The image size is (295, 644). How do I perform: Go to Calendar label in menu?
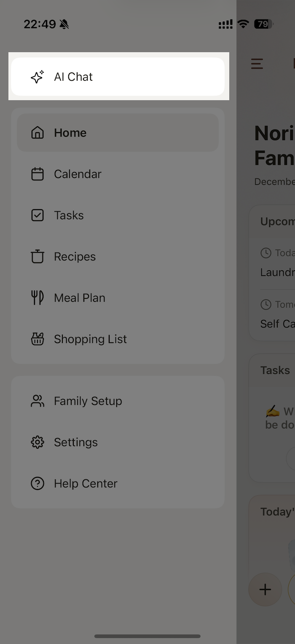pos(78,174)
